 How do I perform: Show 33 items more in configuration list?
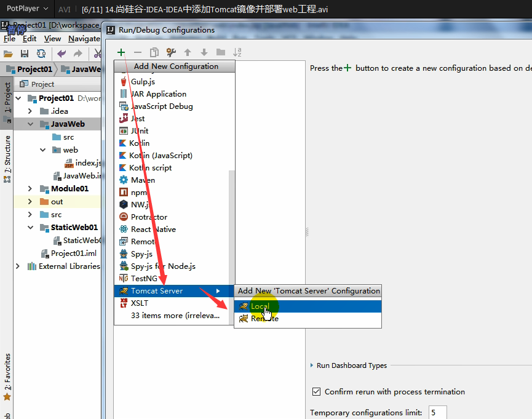pos(172,316)
